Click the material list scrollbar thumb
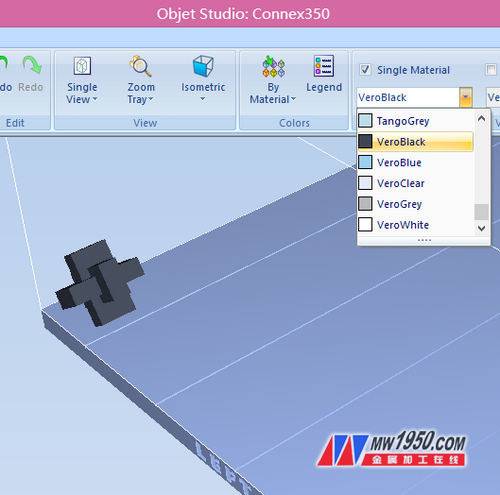500x495 pixels. tap(481, 212)
